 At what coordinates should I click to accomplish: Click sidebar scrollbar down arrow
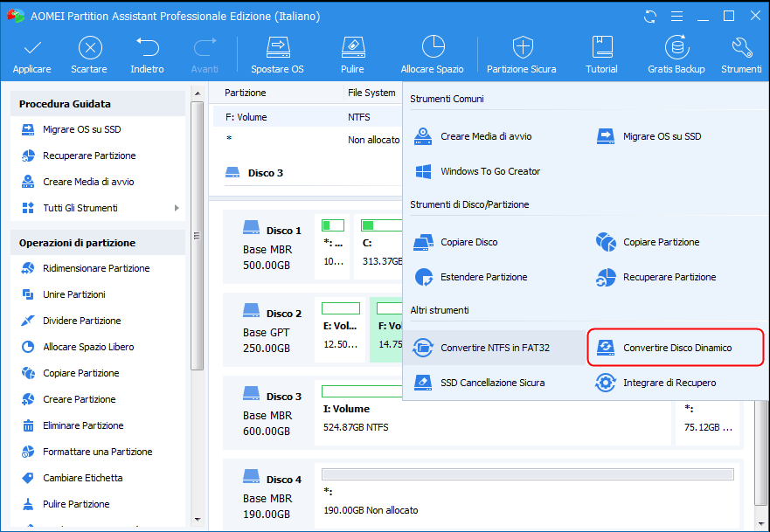pos(198,519)
